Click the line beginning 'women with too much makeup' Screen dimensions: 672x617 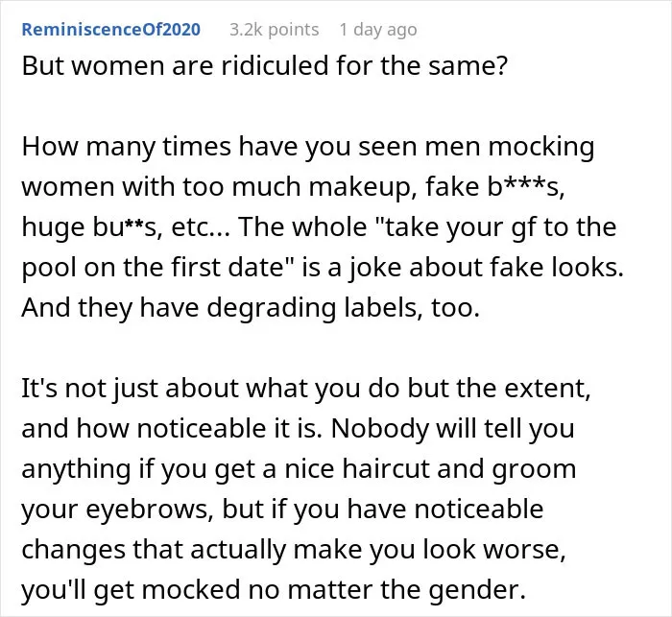[293, 187]
